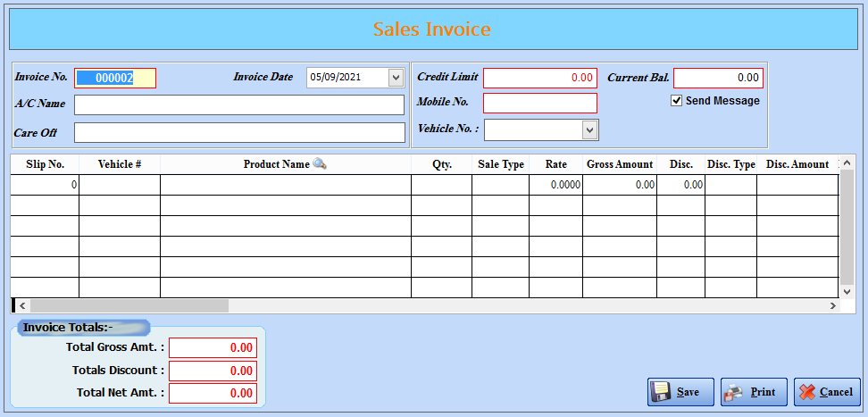
Task: Click the Disc. Amount column header
Action: 797,164
